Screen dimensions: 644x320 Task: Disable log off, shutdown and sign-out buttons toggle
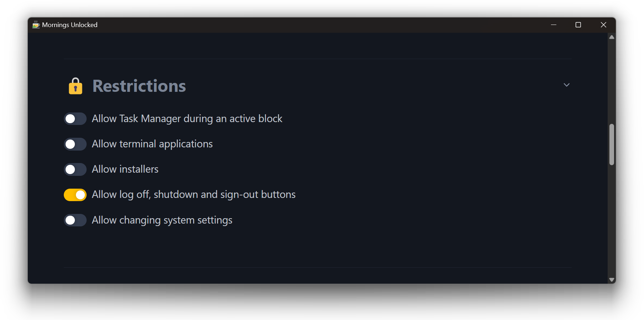(x=75, y=195)
